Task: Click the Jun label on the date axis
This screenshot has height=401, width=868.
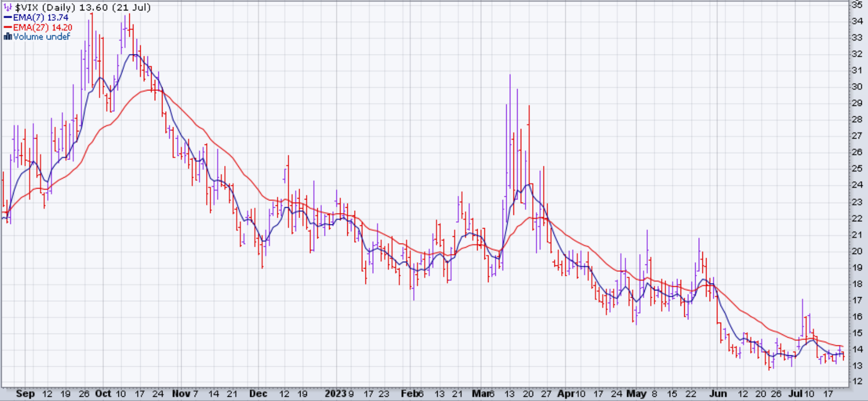Action: click(717, 394)
